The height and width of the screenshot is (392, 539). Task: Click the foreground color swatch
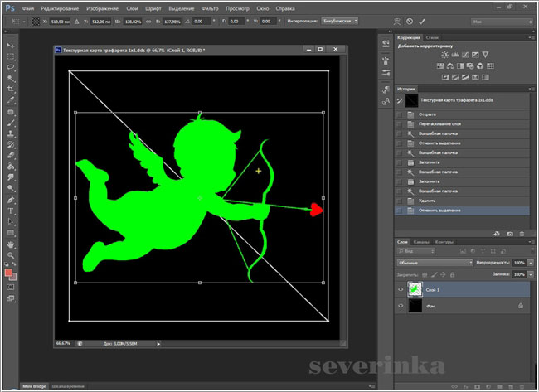click(x=8, y=272)
